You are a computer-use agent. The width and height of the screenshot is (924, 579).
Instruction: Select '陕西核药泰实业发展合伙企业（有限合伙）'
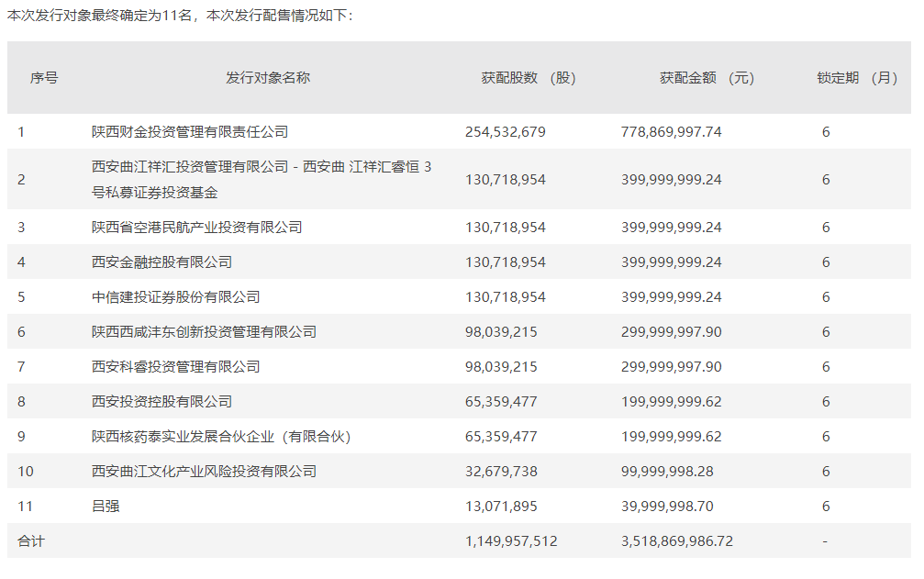point(221,437)
